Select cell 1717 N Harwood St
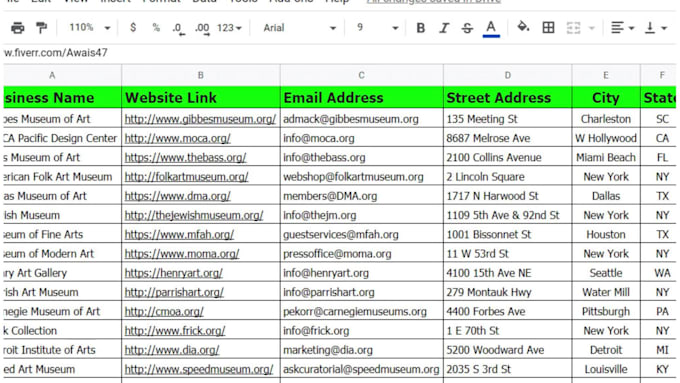This screenshot has width=680, height=383. click(507, 196)
